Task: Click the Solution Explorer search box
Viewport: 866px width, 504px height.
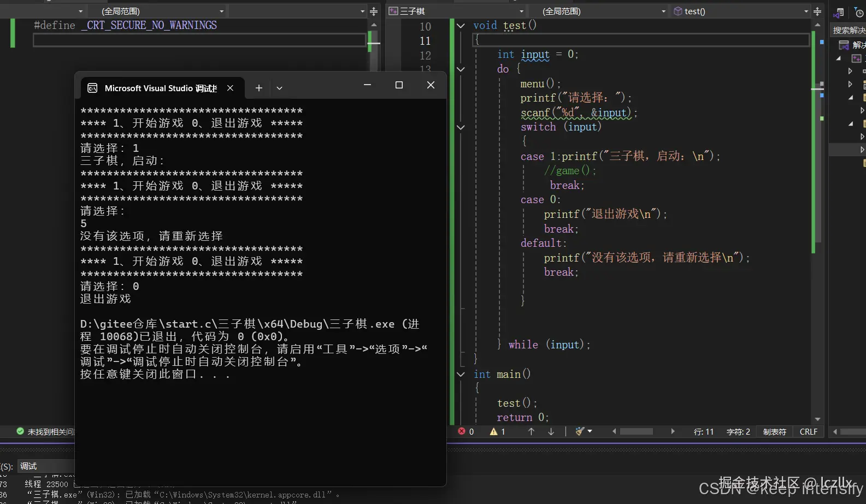Action: pos(849,30)
